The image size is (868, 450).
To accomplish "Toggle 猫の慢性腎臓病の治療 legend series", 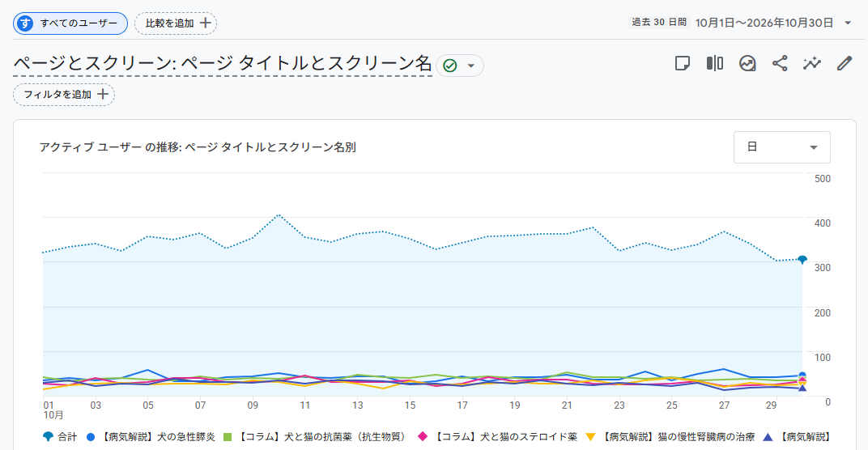I will 670,437.
